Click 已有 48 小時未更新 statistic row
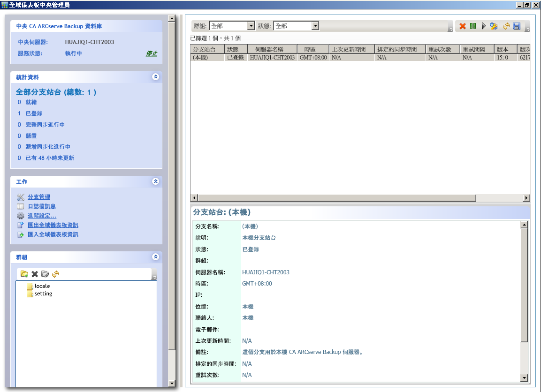The height and width of the screenshot is (392, 541). coord(46,158)
